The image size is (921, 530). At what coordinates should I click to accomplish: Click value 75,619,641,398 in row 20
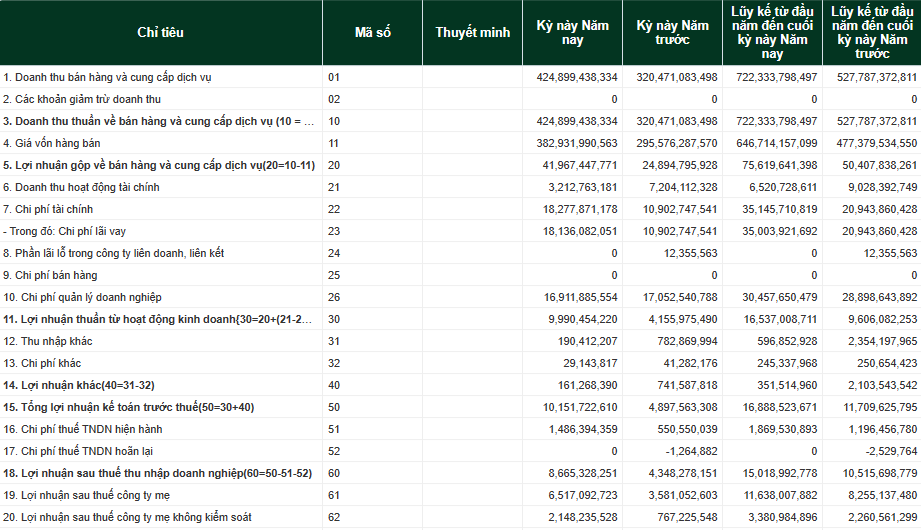tap(779, 165)
